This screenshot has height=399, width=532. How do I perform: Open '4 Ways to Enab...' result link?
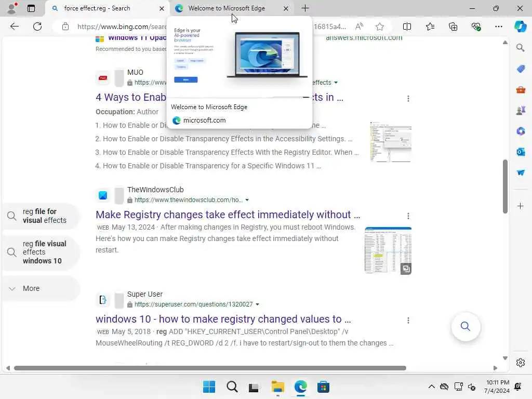pyautogui.click(x=131, y=97)
